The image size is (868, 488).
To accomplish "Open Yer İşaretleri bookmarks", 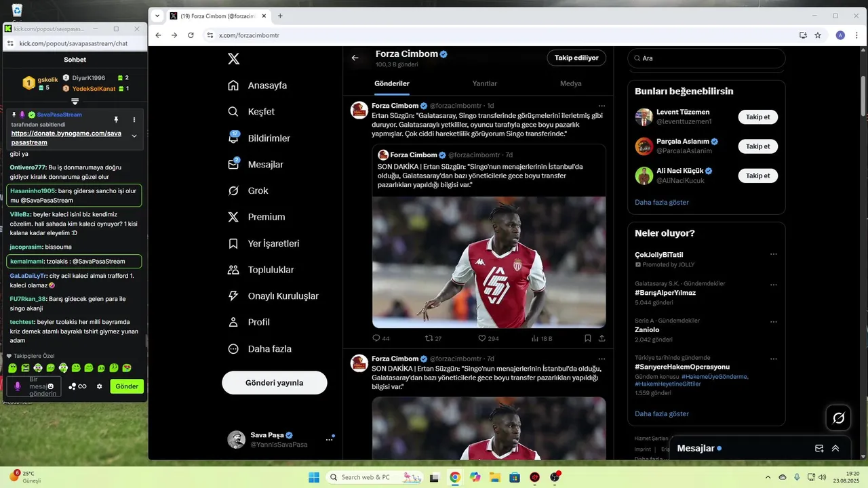I will point(264,243).
